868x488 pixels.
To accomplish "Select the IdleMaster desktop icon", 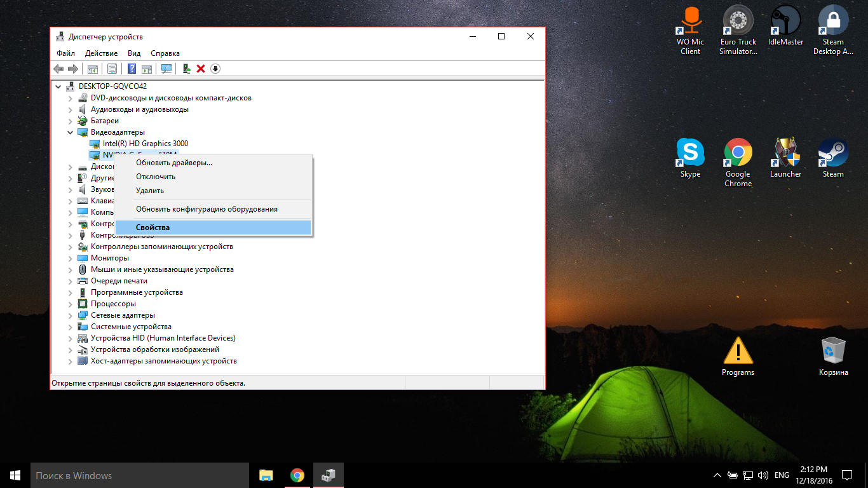I will tap(785, 27).
